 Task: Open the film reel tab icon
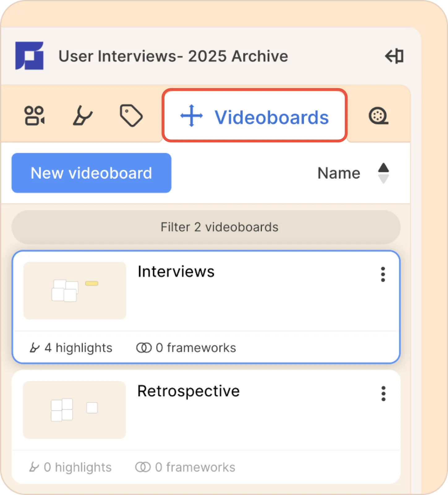coord(378,116)
